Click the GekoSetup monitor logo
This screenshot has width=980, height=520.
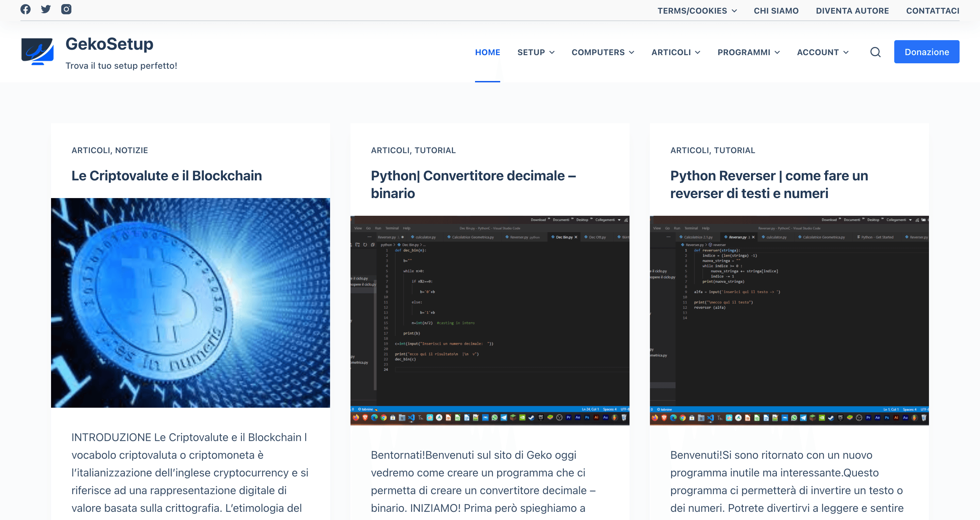tap(37, 52)
